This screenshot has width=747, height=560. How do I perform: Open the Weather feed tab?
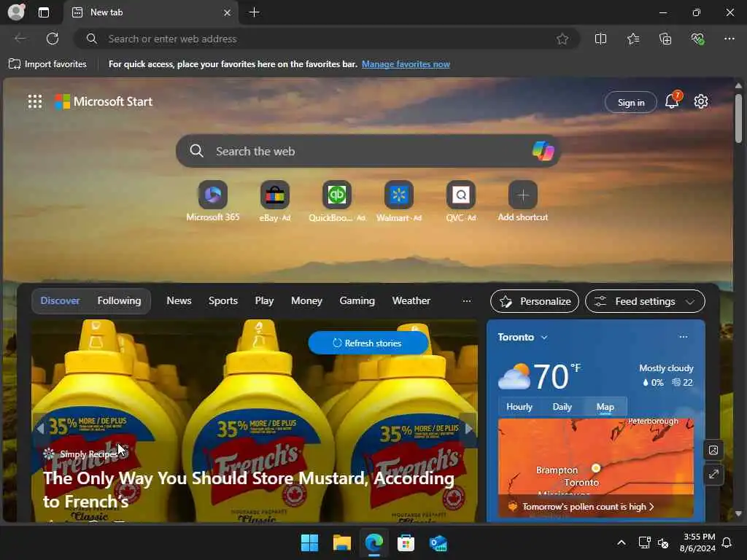point(411,300)
